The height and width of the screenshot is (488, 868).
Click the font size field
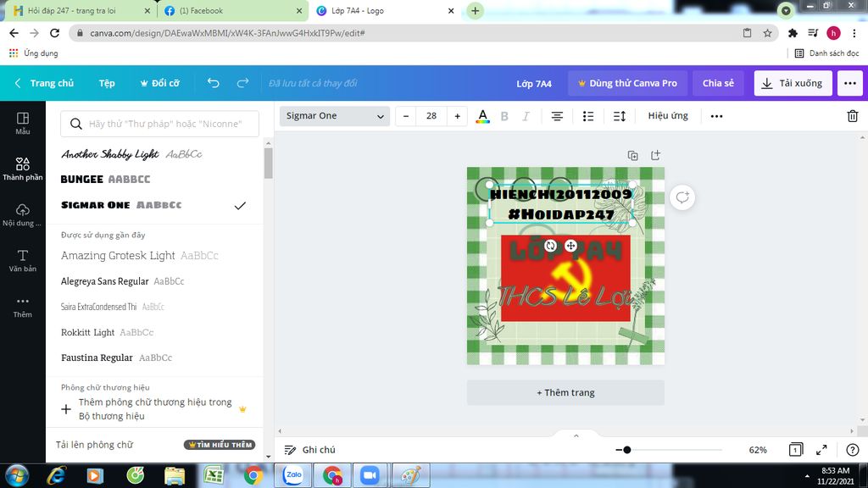click(x=431, y=116)
